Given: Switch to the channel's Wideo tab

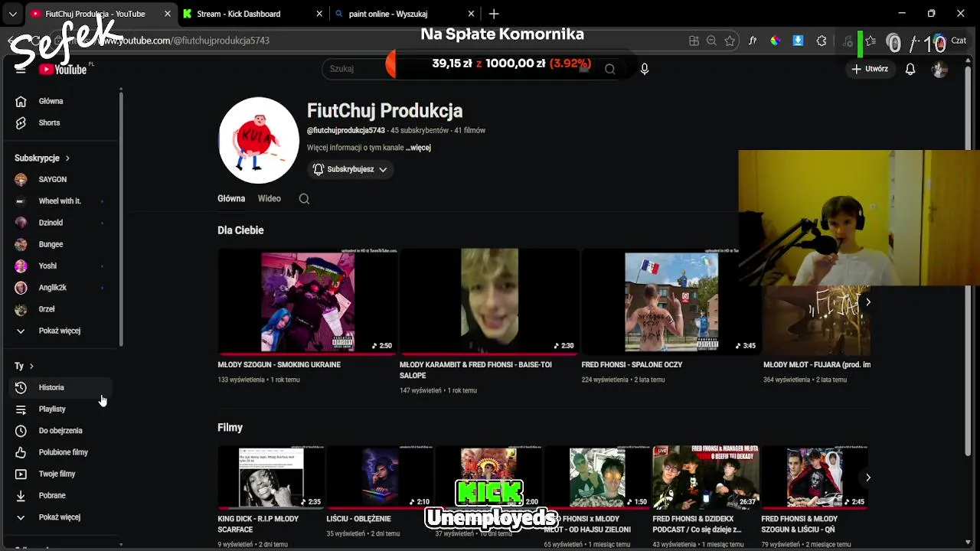Looking at the screenshot, I should (269, 199).
